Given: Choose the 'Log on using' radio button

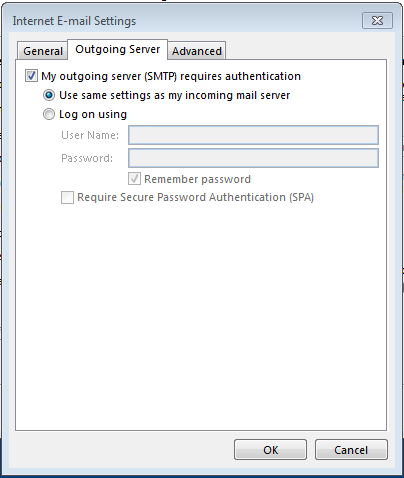Looking at the screenshot, I should click(49, 114).
